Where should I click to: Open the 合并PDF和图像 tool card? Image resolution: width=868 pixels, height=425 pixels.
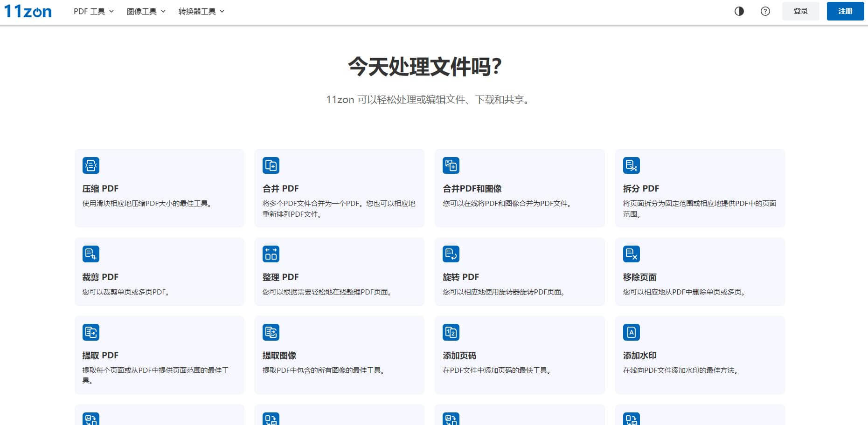click(520, 188)
